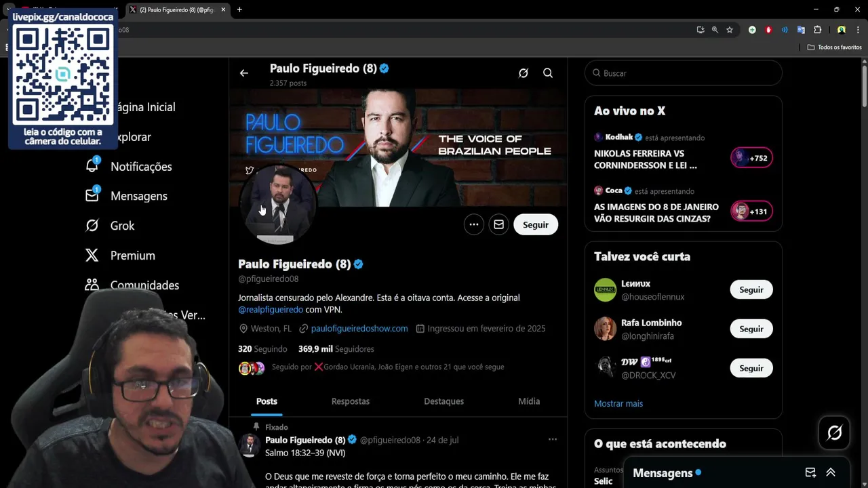Click the Chrome profile avatar

(842, 30)
